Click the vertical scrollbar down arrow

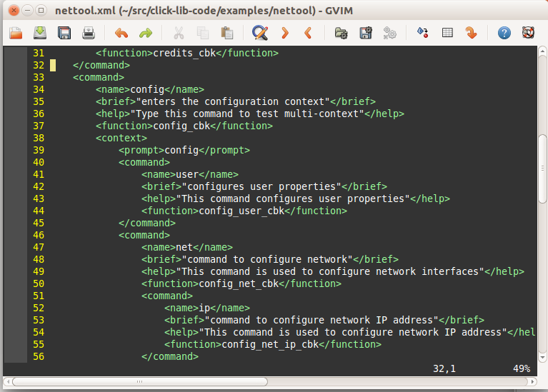point(542,357)
